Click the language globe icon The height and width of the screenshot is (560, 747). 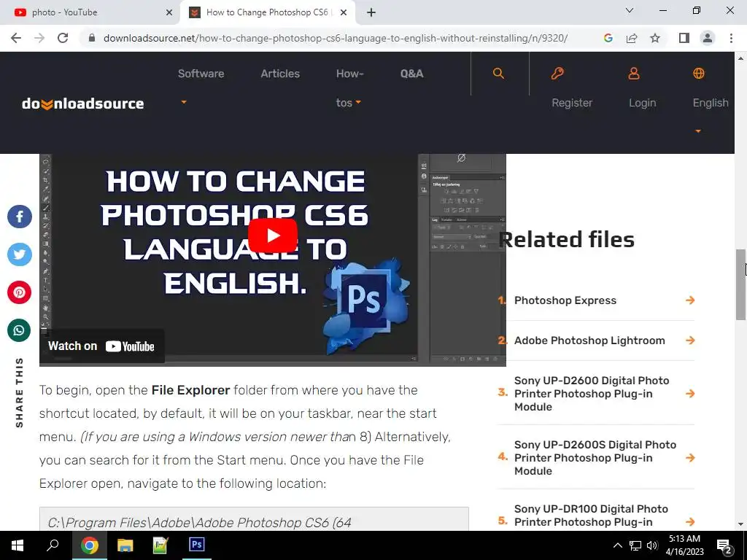tap(698, 74)
